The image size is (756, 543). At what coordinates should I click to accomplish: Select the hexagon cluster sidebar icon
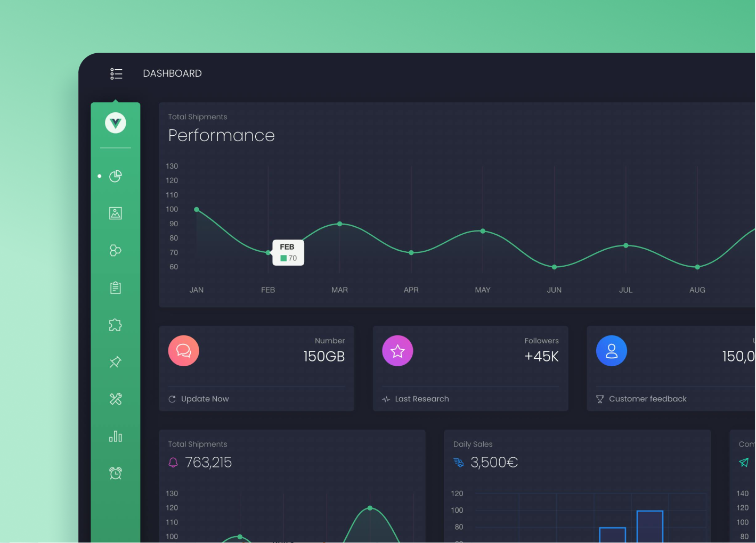(116, 250)
